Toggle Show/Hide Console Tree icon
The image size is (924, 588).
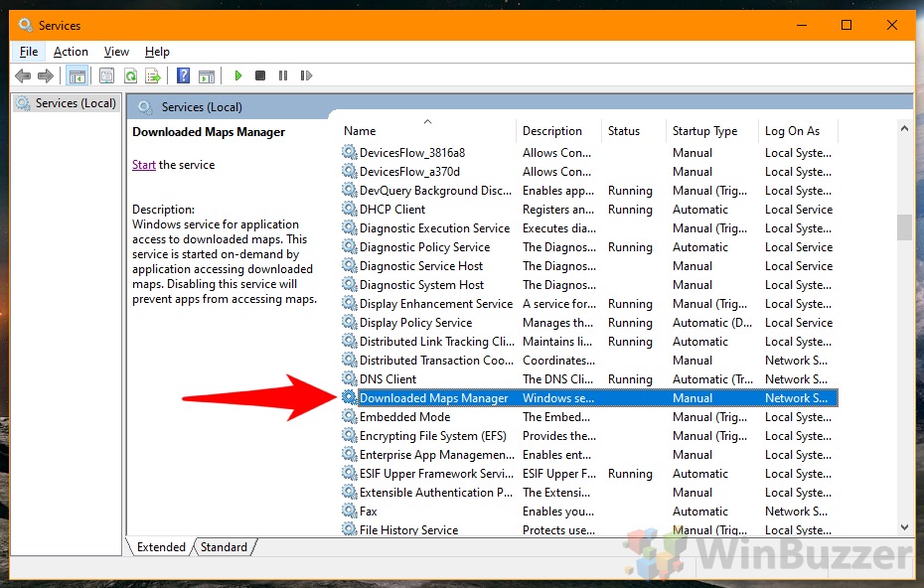pos(77,76)
